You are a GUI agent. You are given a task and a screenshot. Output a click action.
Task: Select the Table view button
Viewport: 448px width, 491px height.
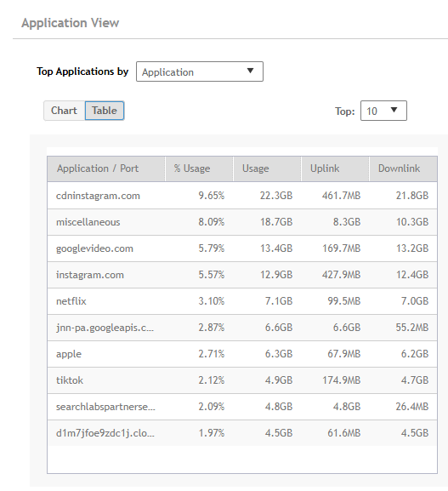[x=105, y=111]
